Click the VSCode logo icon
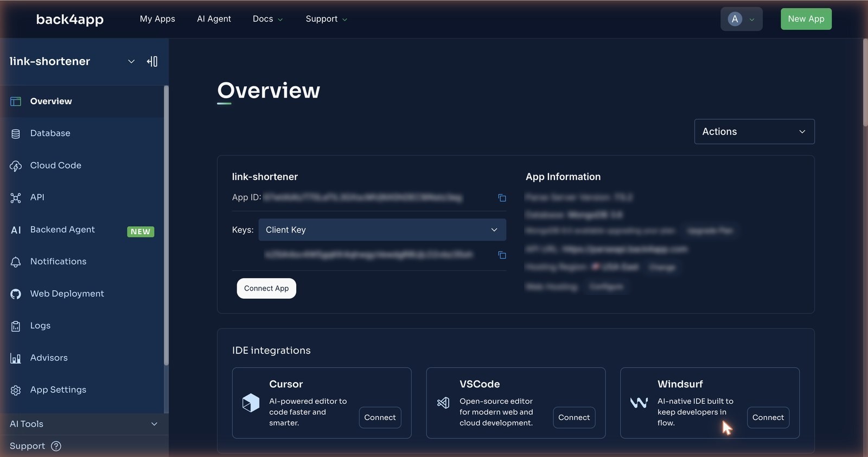868x457 pixels. pyautogui.click(x=443, y=403)
